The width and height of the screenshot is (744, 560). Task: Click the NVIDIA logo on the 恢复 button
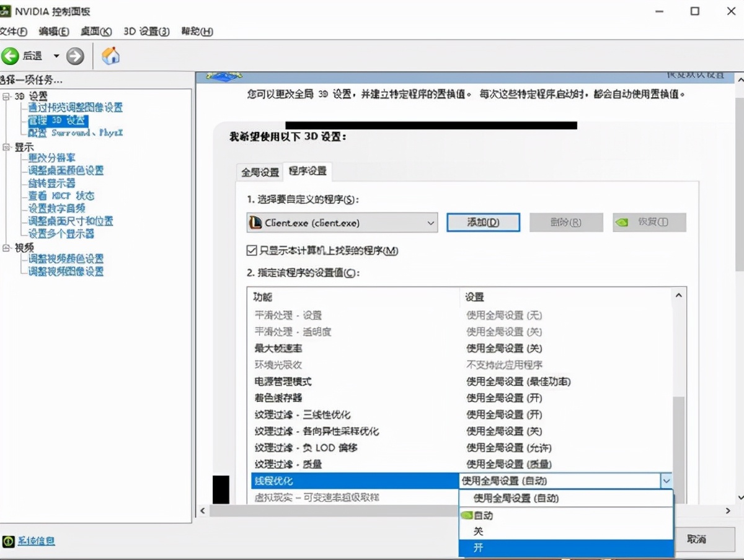[622, 222]
